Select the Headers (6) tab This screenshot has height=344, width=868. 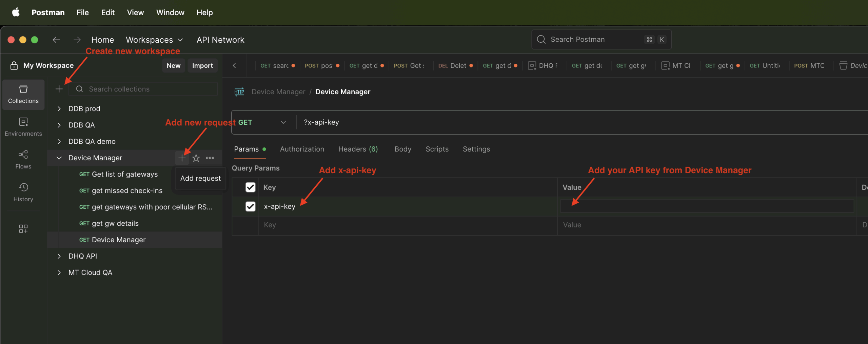click(358, 149)
